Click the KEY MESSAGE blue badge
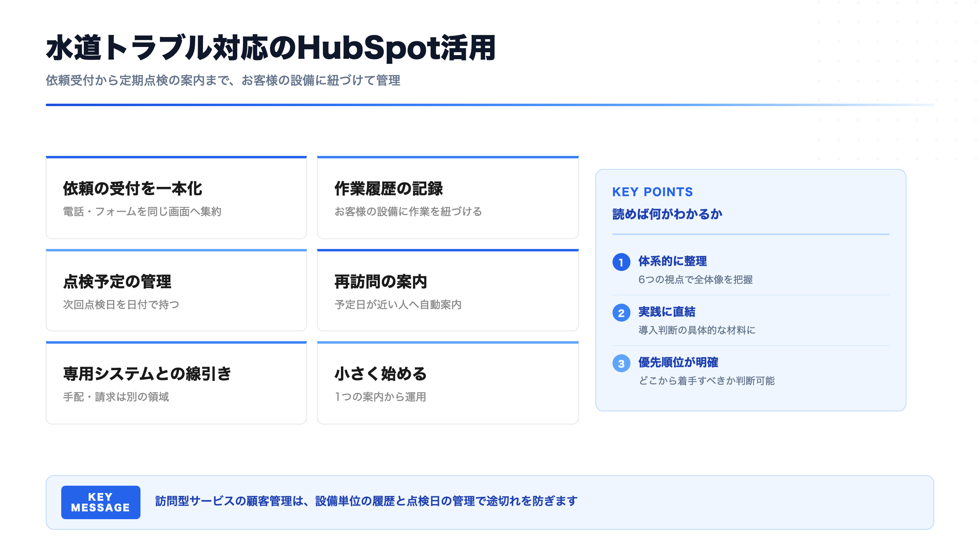The width and height of the screenshot is (980, 551). (101, 502)
